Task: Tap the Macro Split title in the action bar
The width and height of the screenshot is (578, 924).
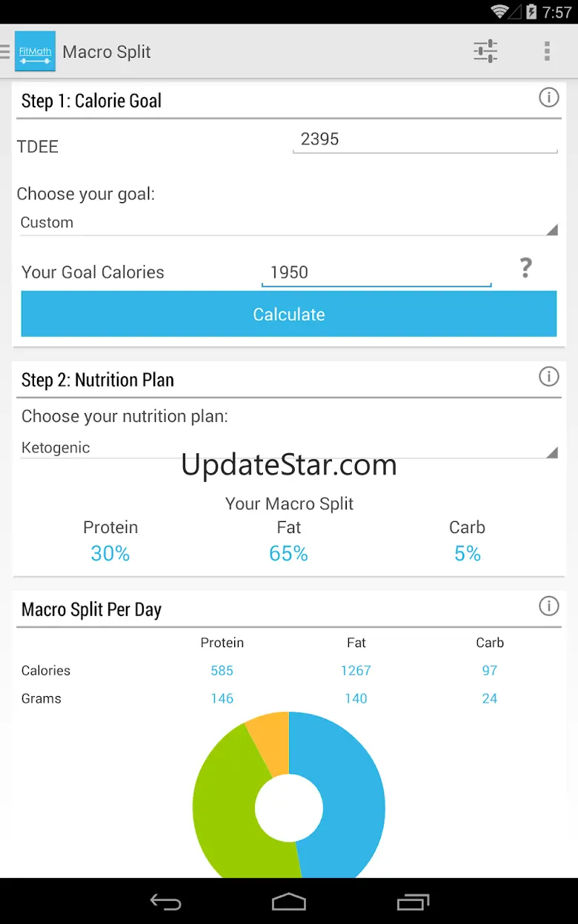Action: click(107, 52)
